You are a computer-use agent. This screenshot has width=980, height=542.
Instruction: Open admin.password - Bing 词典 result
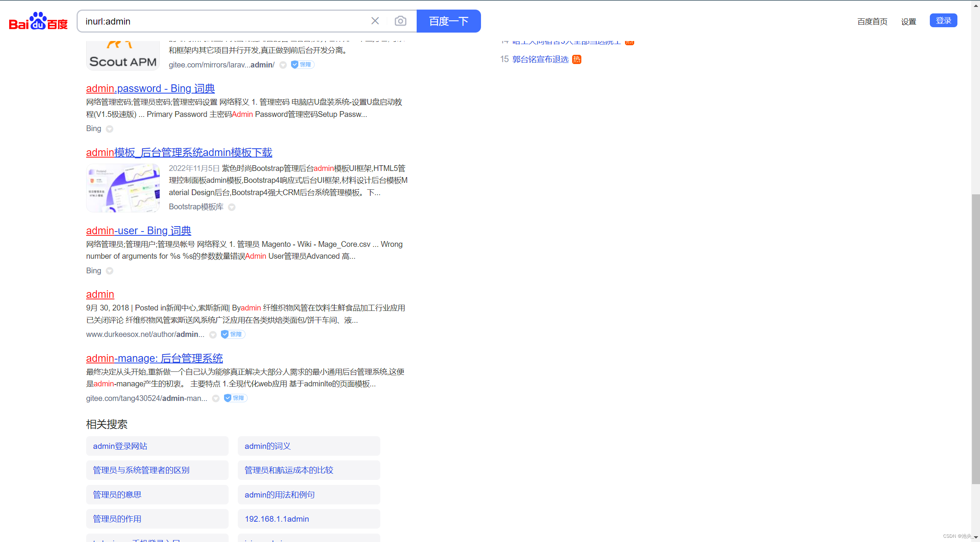click(x=151, y=88)
